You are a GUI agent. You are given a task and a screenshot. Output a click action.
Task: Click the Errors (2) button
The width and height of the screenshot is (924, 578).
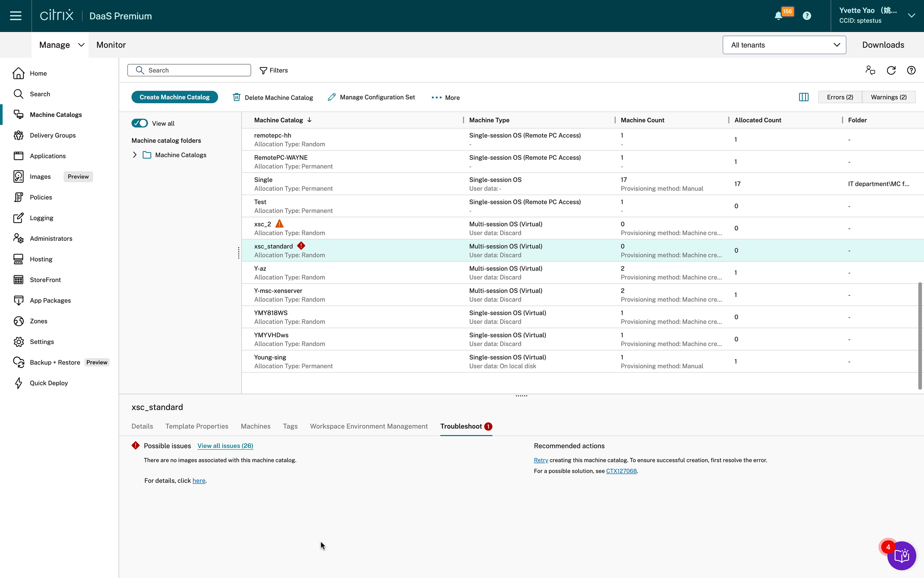[840, 97]
